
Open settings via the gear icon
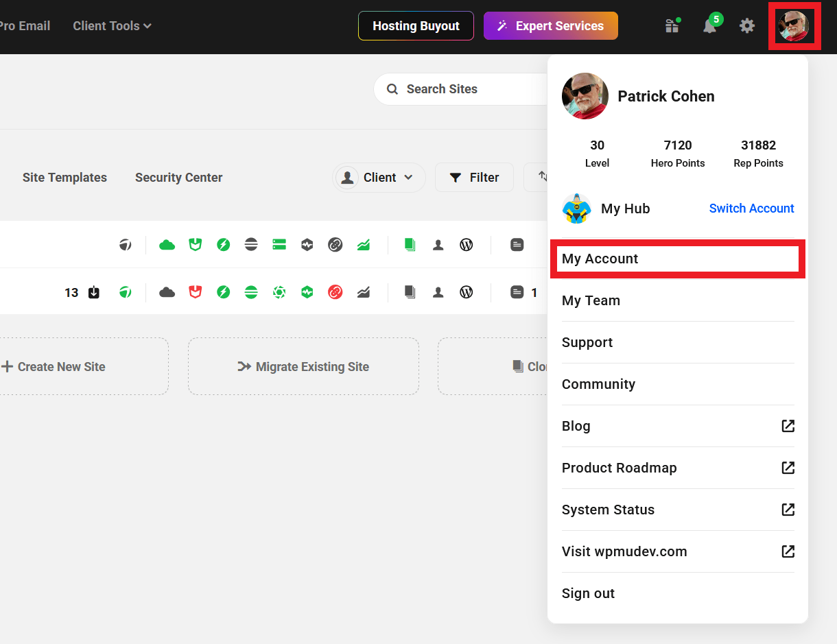pyautogui.click(x=746, y=26)
